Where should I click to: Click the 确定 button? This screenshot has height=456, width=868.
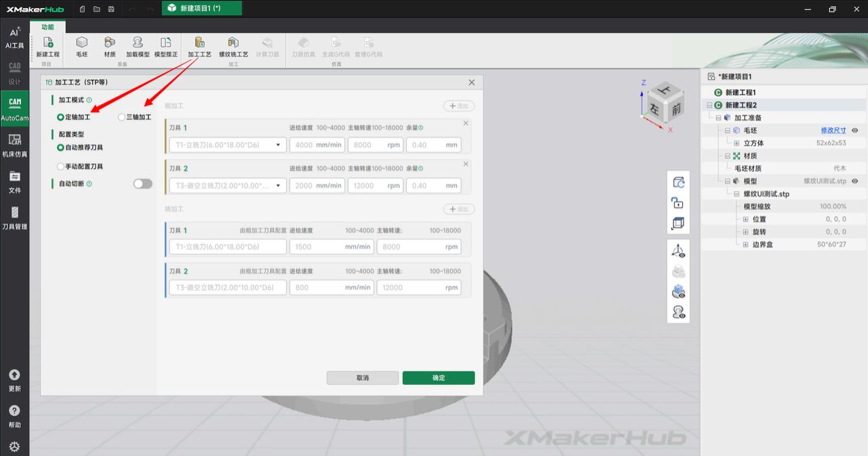(439, 378)
